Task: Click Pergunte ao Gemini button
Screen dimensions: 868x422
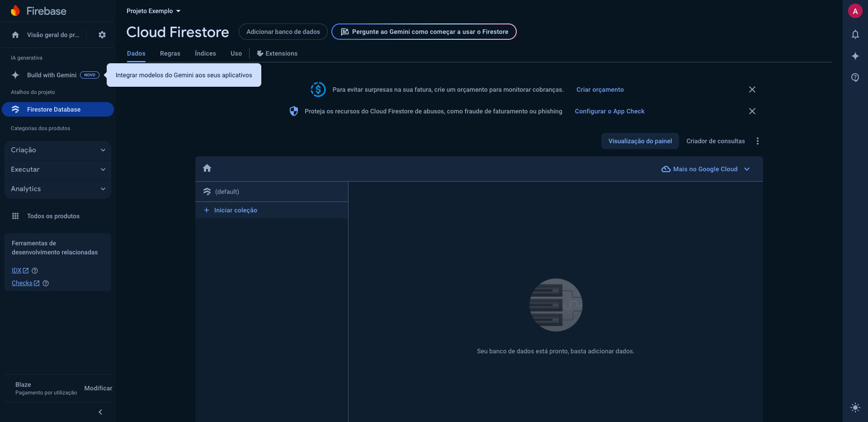Action: (424, 32)
